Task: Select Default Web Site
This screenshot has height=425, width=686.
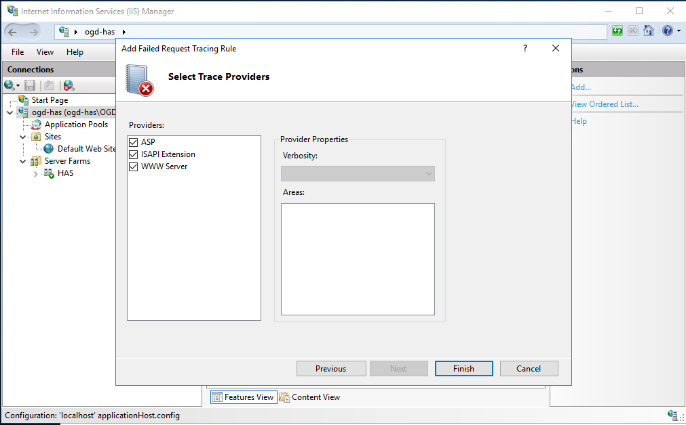Action: click(86, 149)
